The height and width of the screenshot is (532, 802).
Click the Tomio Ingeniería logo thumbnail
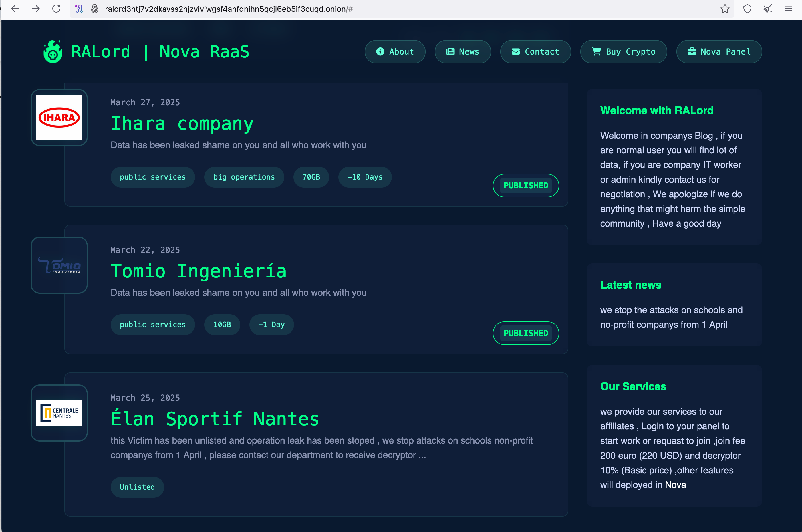[59, 265]
